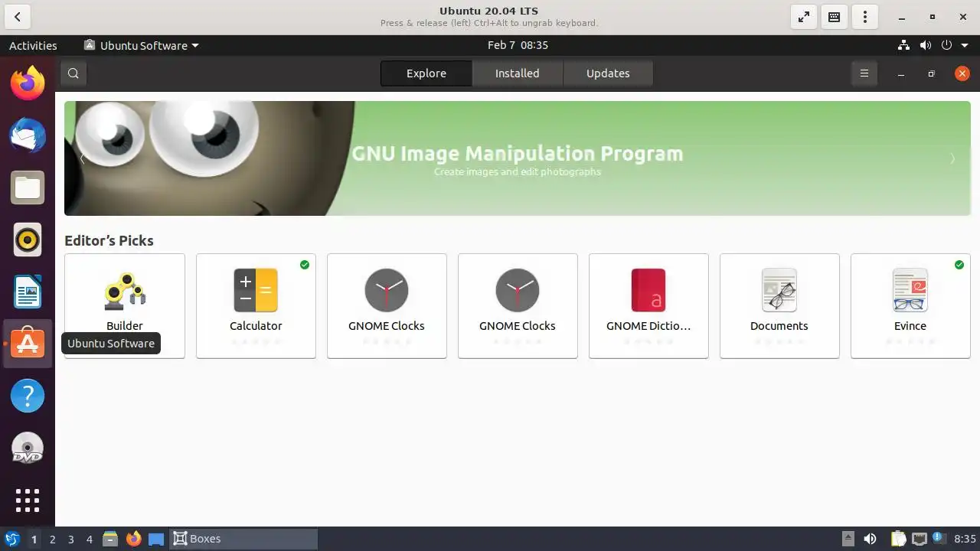Expand the bottom panel tray arrow
The image size is (980, 551).
(x=848, y=539)
